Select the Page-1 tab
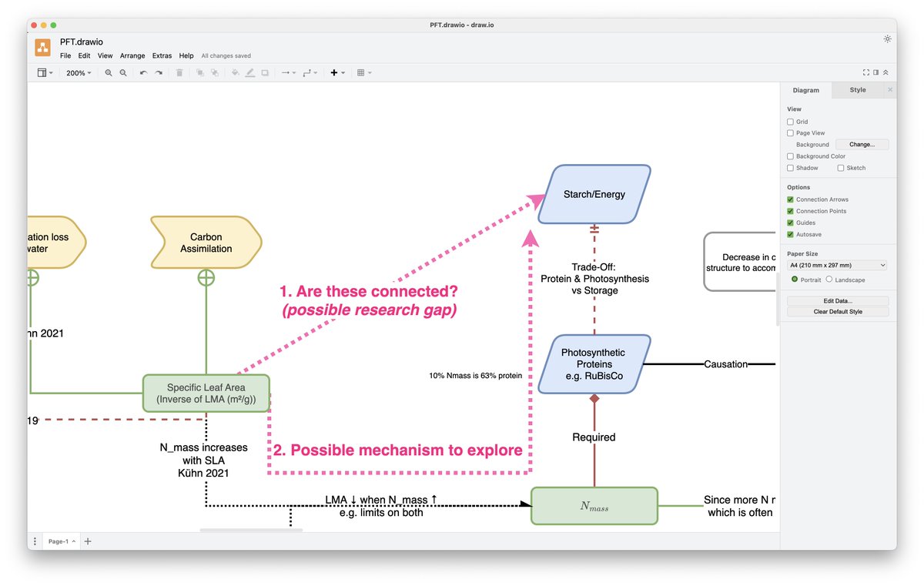This screenshot has width=924, height=586. (x=61, y=541)
